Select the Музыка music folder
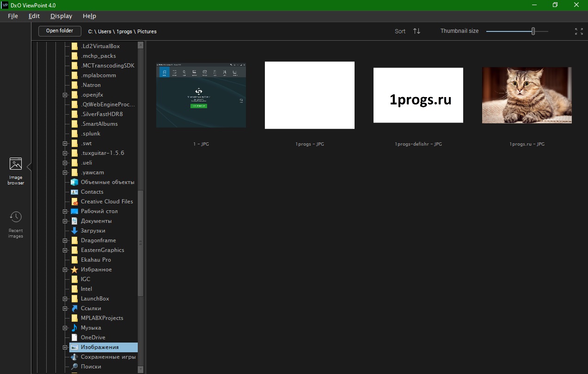The image size is (588, 374). [x=91, y=328]
